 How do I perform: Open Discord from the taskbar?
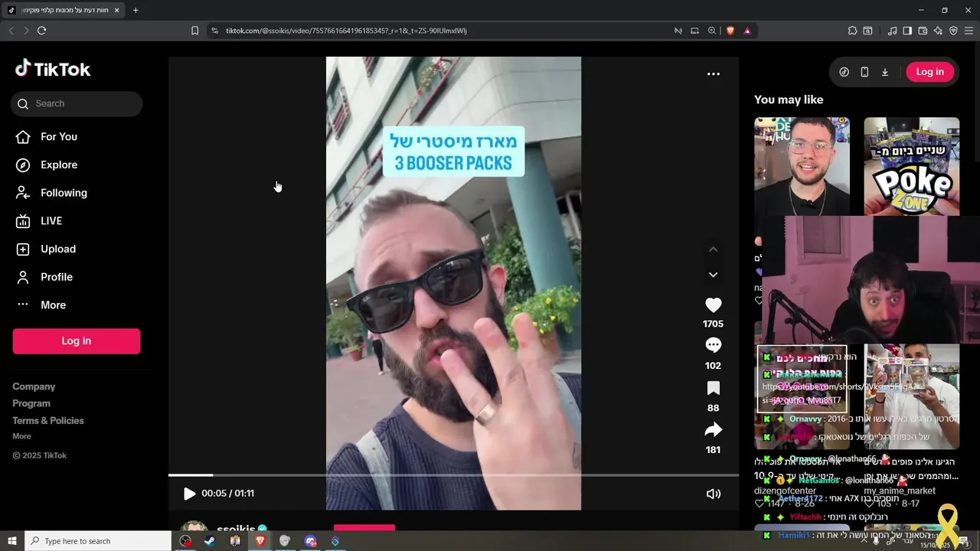click(310, 541)
